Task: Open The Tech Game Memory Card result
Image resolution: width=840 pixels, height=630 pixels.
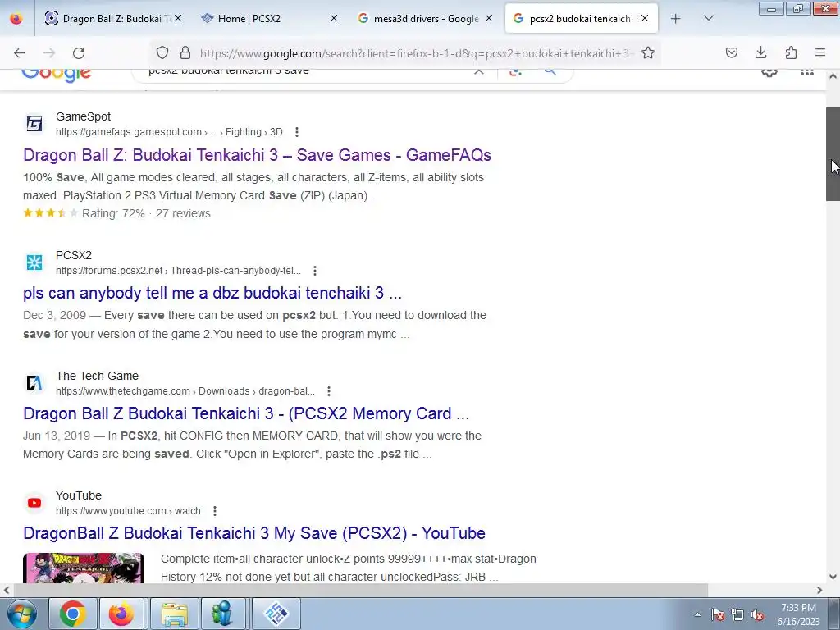Action: [246, 413]
